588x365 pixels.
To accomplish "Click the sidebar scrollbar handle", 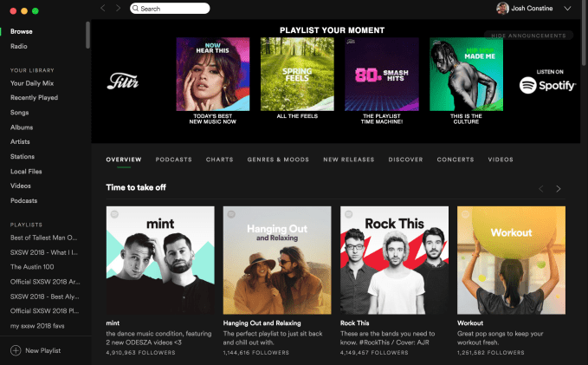I will 87,35.
